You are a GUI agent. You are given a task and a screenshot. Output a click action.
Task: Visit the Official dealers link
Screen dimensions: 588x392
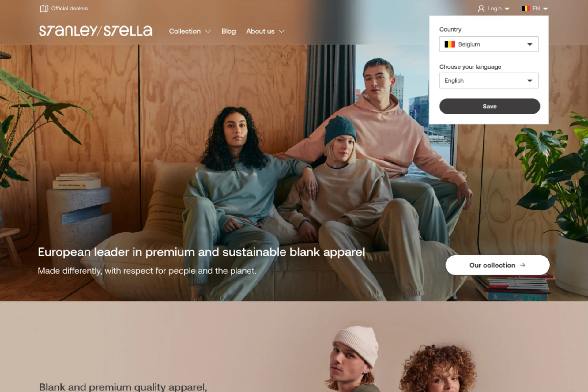(70, 9)
